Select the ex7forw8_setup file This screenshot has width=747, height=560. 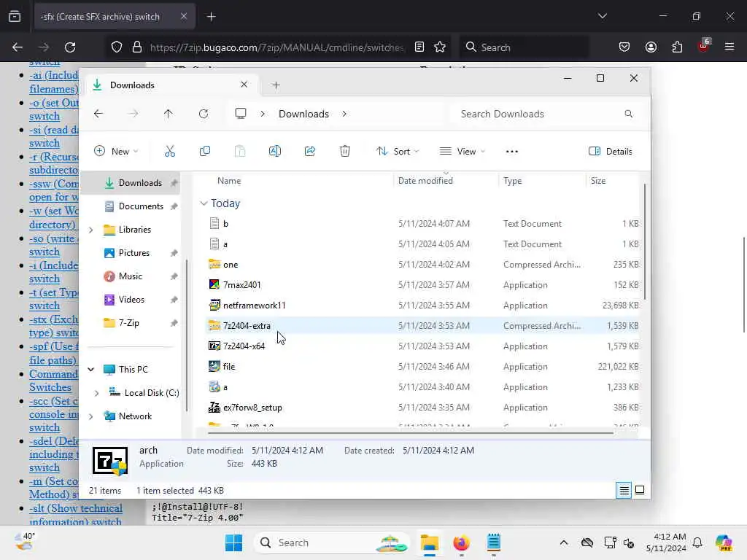[x=423, y=408]
